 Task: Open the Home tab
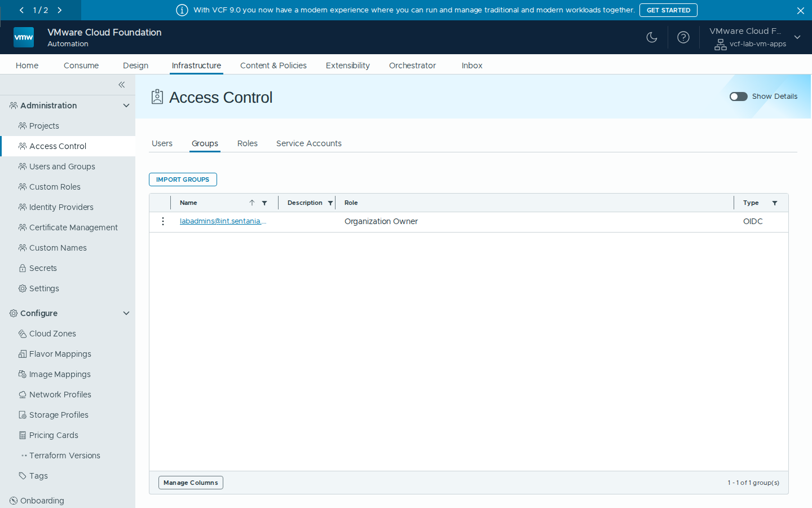(x=27, y=65)
